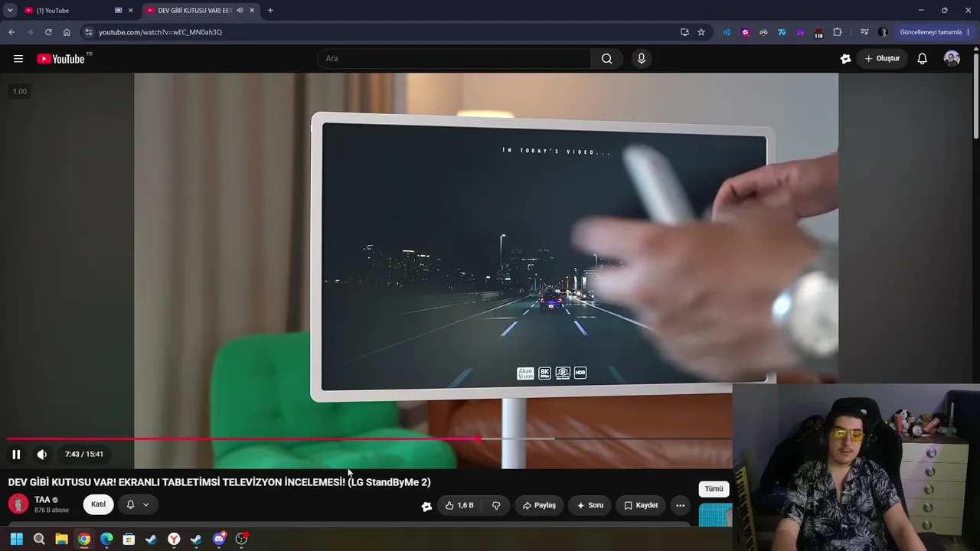Create content with Oluştur button
This screenshot has width=980, height=551.
(x=882, y=59)
